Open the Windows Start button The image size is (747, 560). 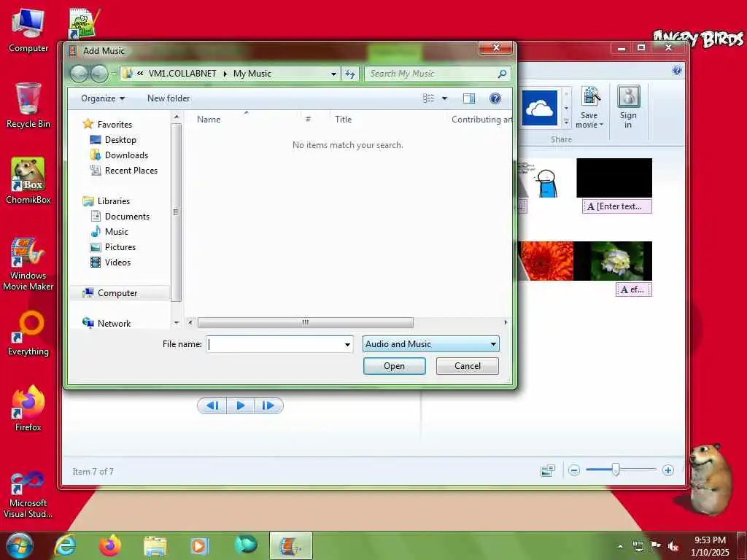[20, 545]
